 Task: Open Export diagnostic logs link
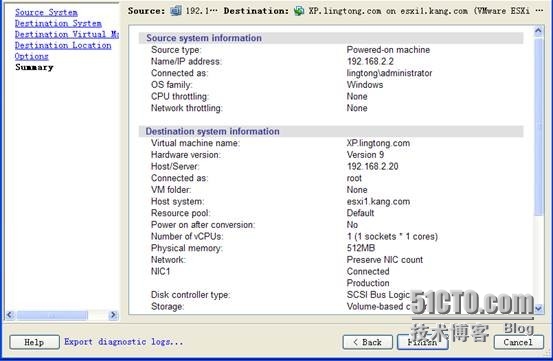[x=123, y=342]
